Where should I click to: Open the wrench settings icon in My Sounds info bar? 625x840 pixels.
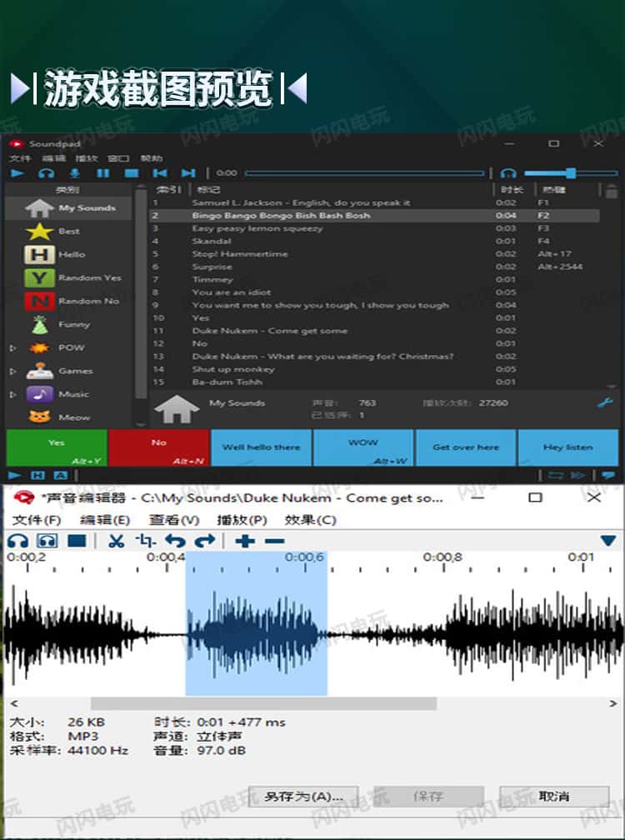[605, 402]
